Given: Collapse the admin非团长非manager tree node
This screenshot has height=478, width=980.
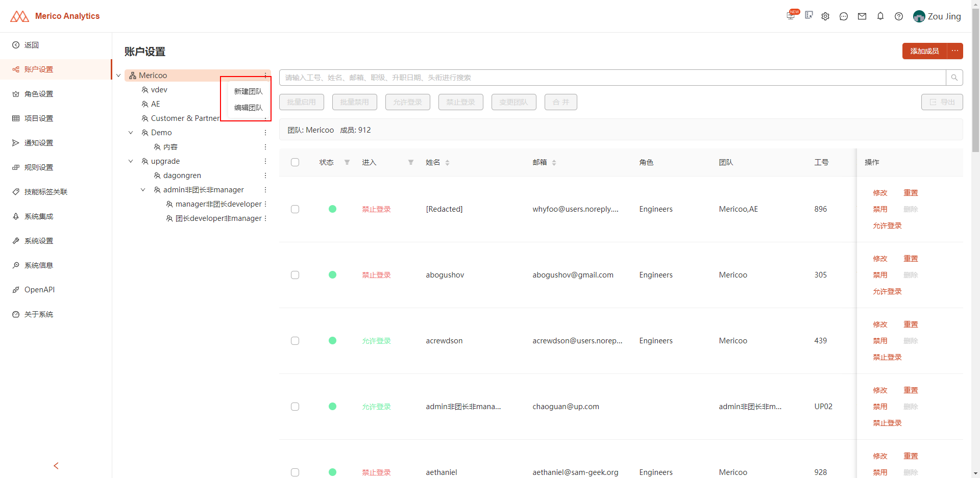Looking at the screenshot, I should coord(143,190).
